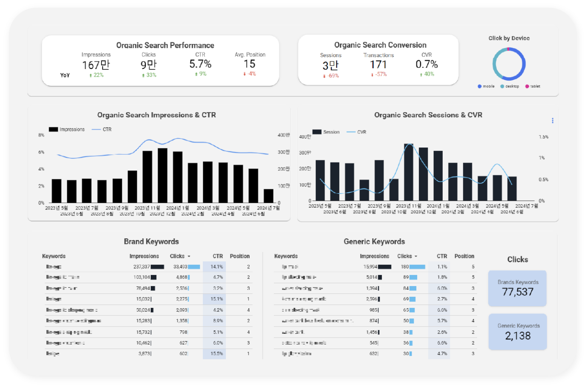Click the mobile legend dot in Click by Device
The height and width of the screenshot is (388, 588).
click(x=480, y=86)
